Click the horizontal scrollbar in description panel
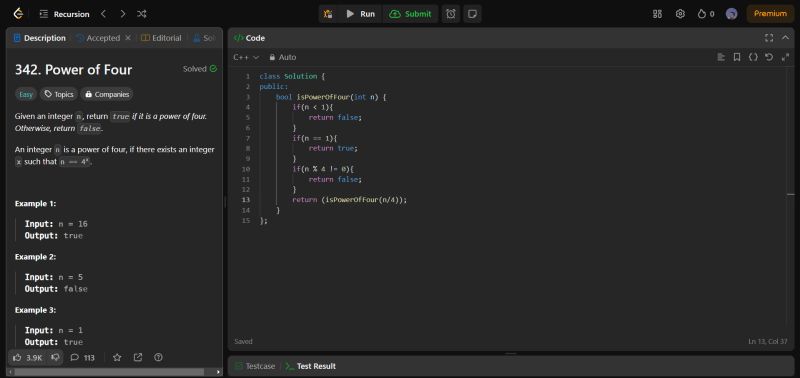 [x=109, y=372]
